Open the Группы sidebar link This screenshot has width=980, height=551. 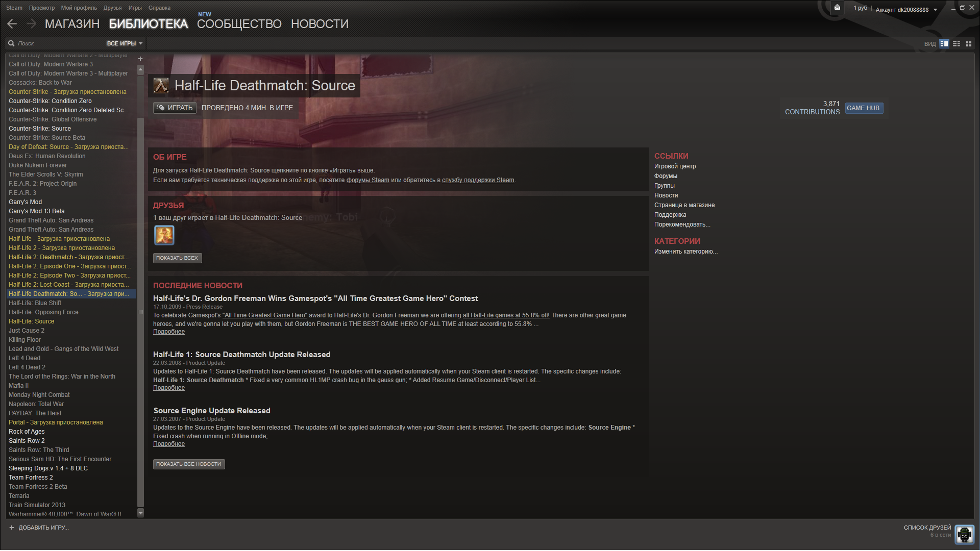pos(664,186)
